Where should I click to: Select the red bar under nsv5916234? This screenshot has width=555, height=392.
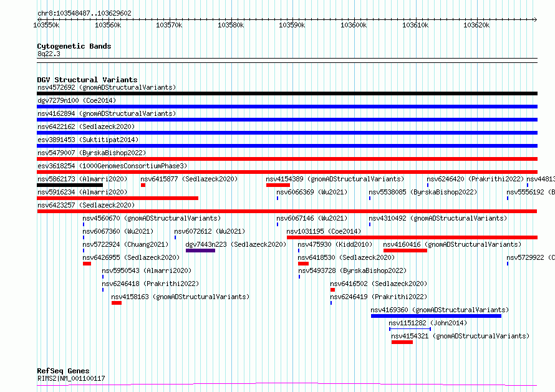pyautogui.click(x=117, y=198)
